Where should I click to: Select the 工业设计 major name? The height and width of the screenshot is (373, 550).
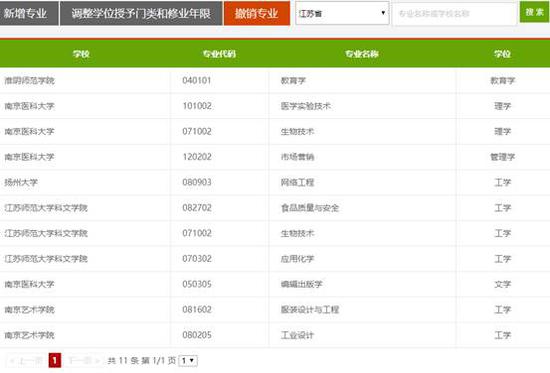pos(297,335)
